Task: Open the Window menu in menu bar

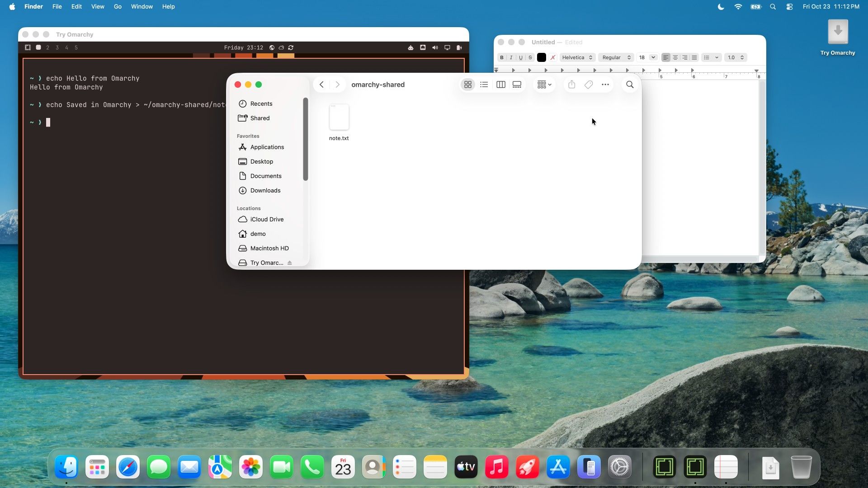Action: [142, 6]
